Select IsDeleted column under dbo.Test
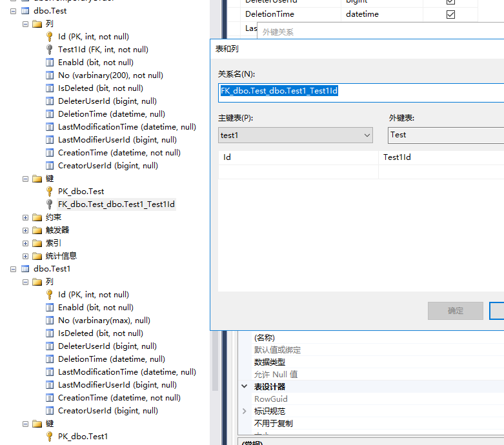 point(101,88)
